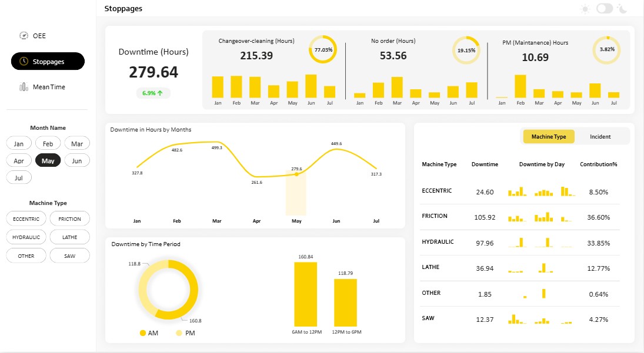Click the Mar bar in No order chart
Image resolution: width=644 pixels, height=353 pixels.
(397, 88)
